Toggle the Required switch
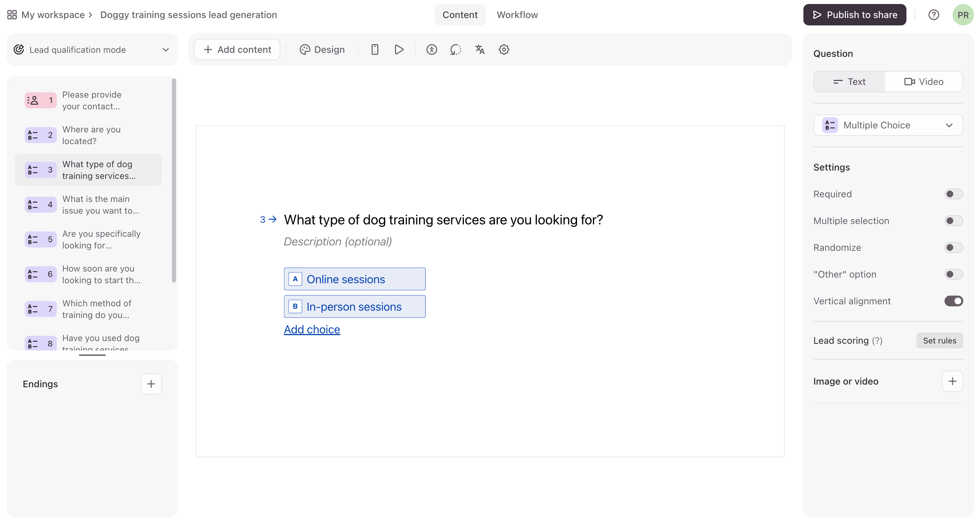This screenshot has width=980, height=521. pyautogui.click(x=953, y=194)
